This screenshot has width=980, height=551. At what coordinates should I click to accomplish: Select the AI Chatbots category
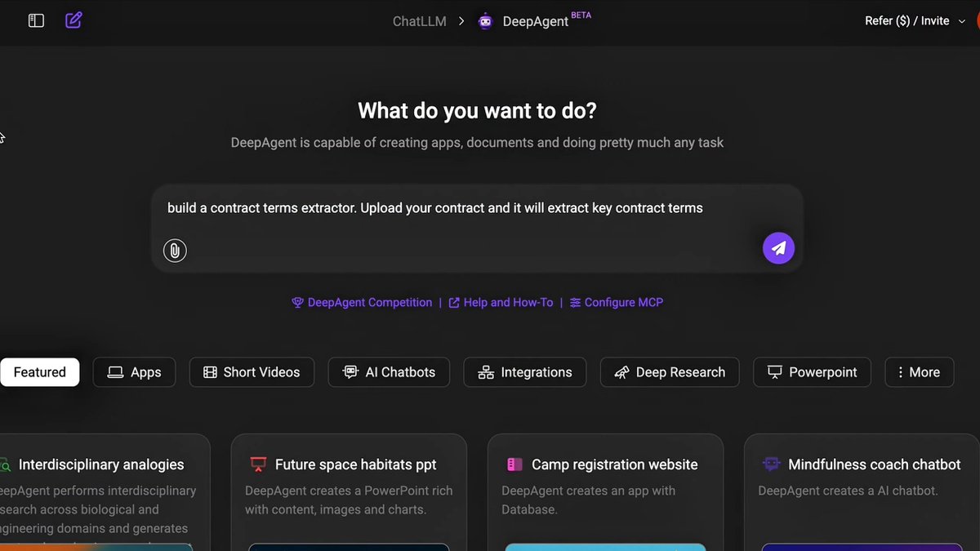[389, 372]
